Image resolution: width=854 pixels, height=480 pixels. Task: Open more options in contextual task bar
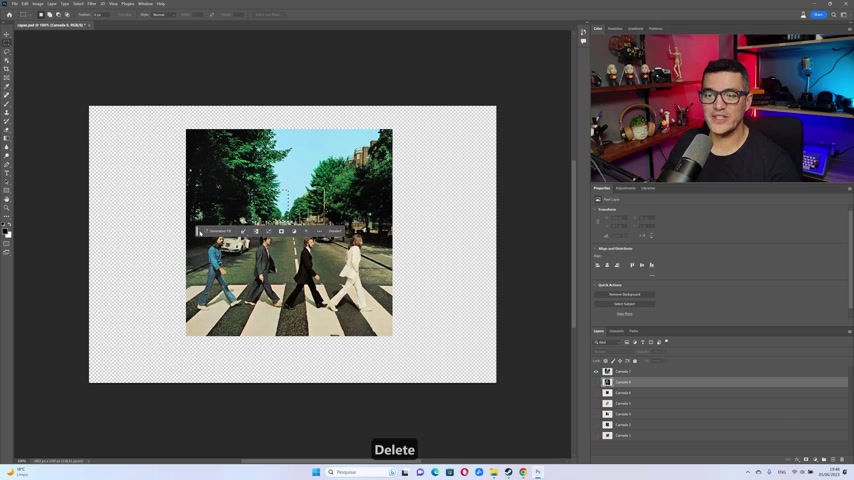pyautogui.click(x=319, y=231)
